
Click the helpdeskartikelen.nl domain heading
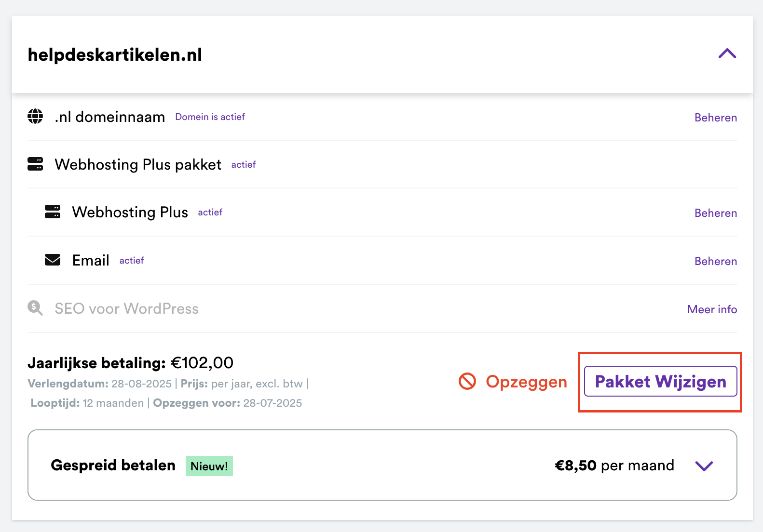(x=115, y=55)
